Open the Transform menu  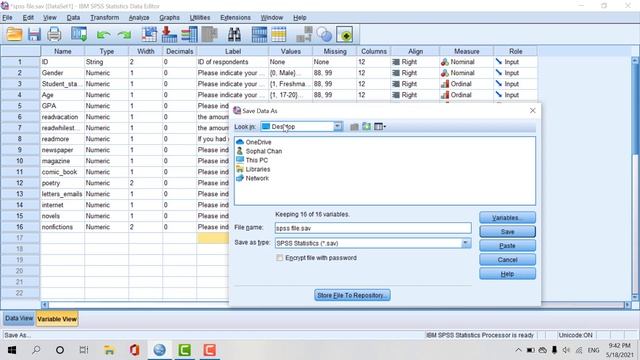coord(104,18)
